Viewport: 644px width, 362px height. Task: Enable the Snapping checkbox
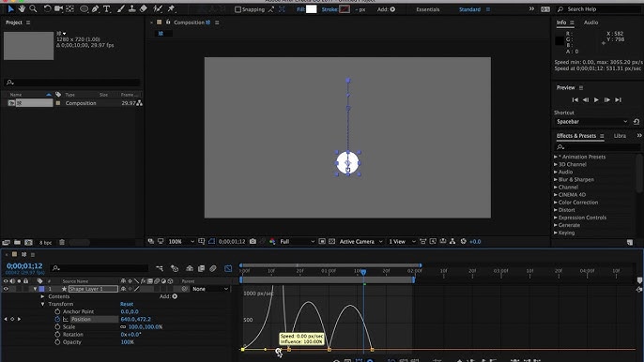[238, 9]
